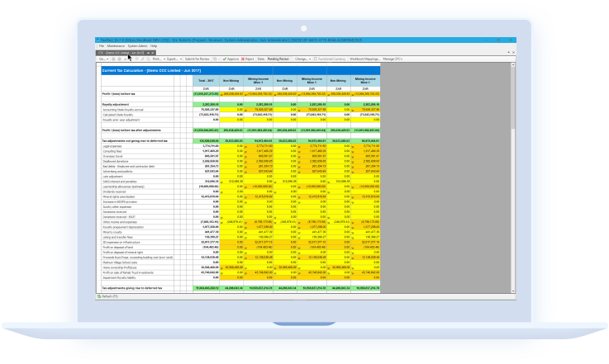Expand the Print dropdown menu
Image resolution: width=609 pixels, height=364 pixels.
point(156,59)
